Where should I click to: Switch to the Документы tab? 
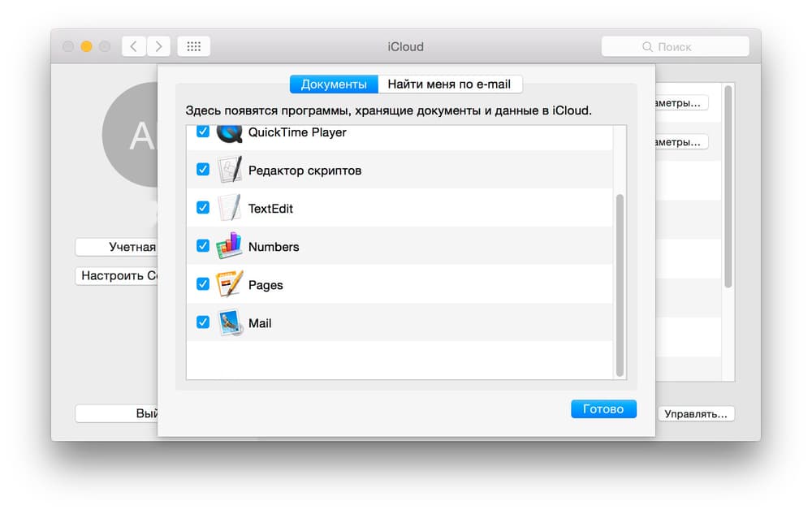[334, 84]
